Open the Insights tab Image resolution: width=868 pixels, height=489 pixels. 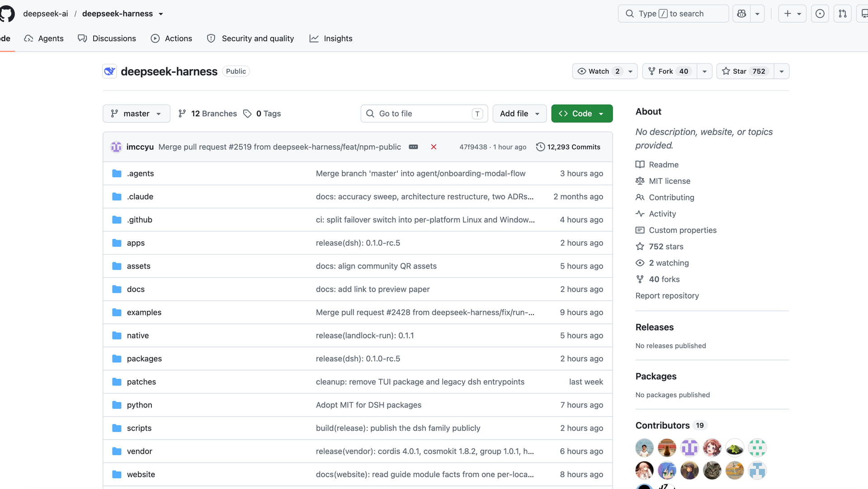331,38
